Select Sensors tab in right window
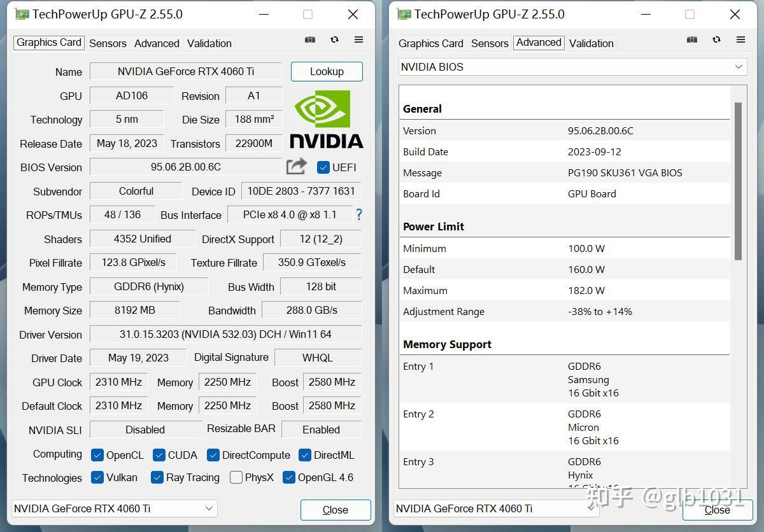 tap(490, 43)
